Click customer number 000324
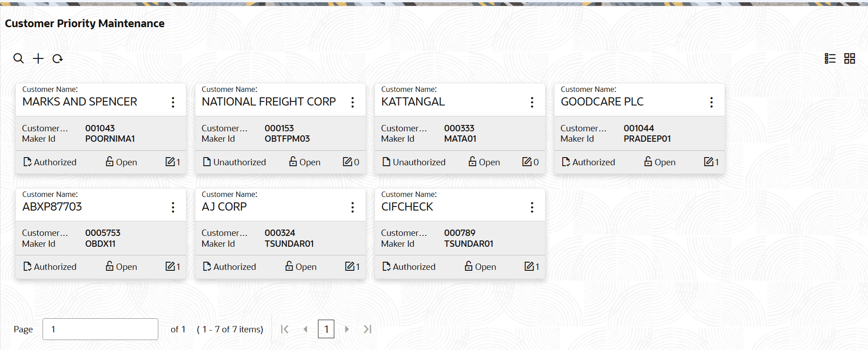The image size is (868, 350). [x=280, y=233]
